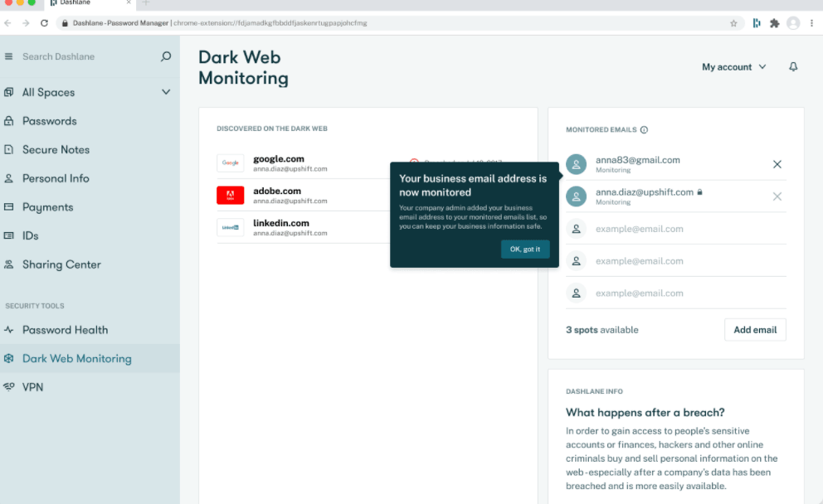823x504 pixels.
Task: Click the Add email button
Action: [755, 329]
